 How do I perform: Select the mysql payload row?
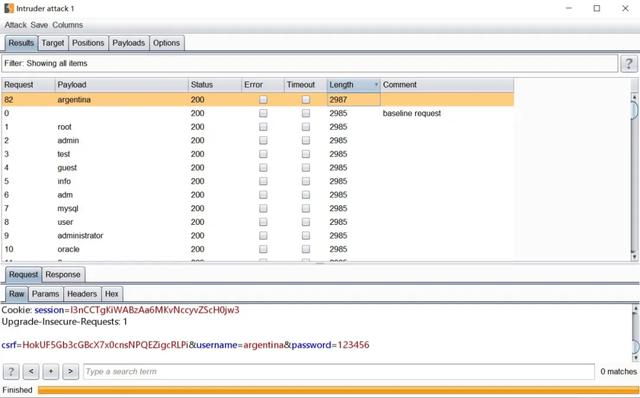tap(258, 209)
